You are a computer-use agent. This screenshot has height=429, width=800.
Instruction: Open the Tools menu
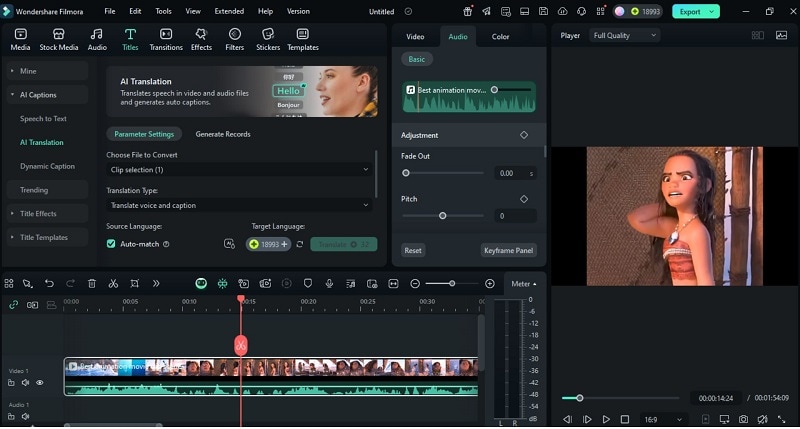[x=163, y=11]
